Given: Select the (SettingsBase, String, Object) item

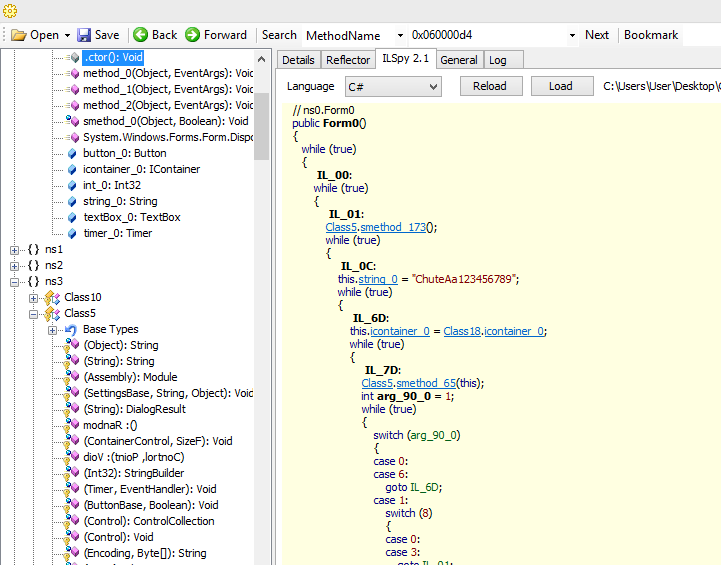Looking at the screenshot, I should tap(167, 393).
